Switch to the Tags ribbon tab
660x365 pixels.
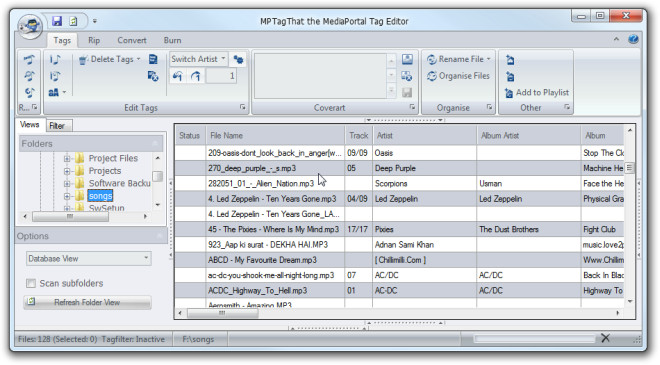coord(62,40)
